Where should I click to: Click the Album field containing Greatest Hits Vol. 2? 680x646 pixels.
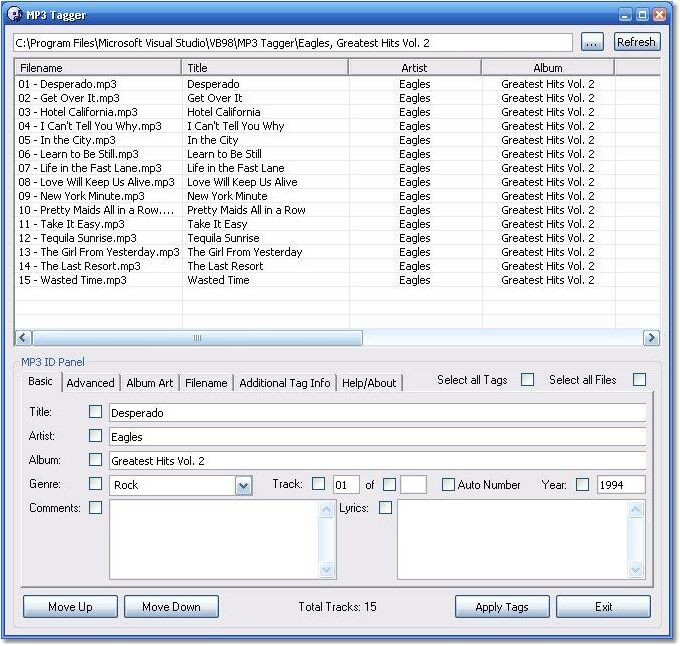pyautogui.click(x=377, y=460)
